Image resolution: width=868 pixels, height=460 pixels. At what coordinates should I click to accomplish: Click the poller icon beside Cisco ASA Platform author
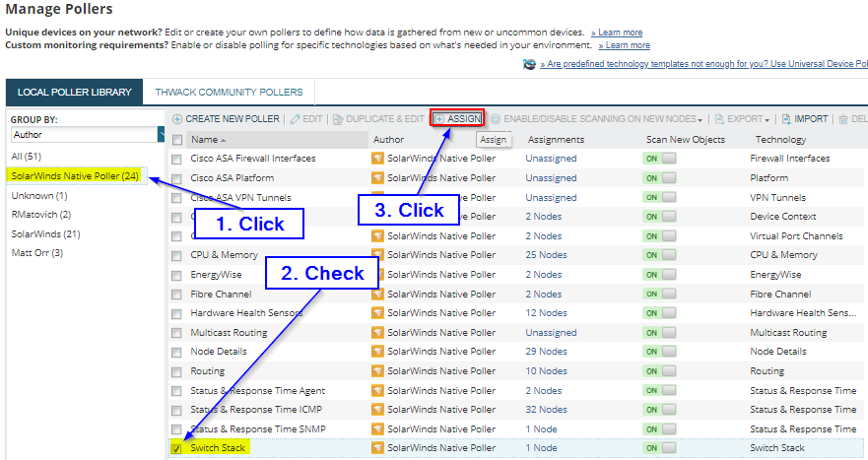pos(377,177)
